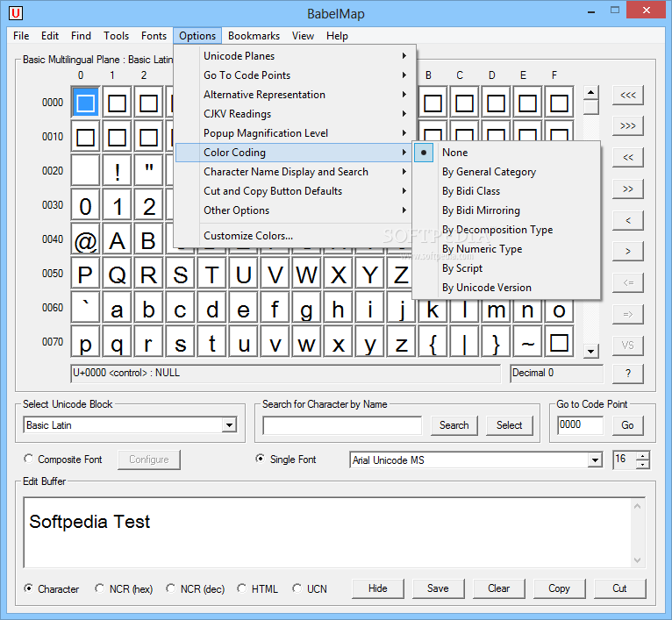Choose UCN output format radio
This screenshot has height=620, width=672.
297,588
